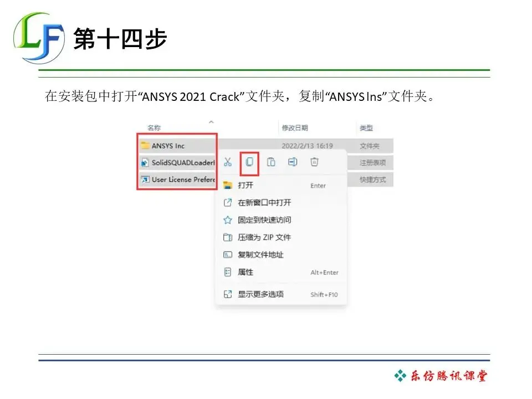The width and height of the screenshot is (532, 399).
Task: Select the ANSYS Inc folder
Action: (x=168, y=146)
